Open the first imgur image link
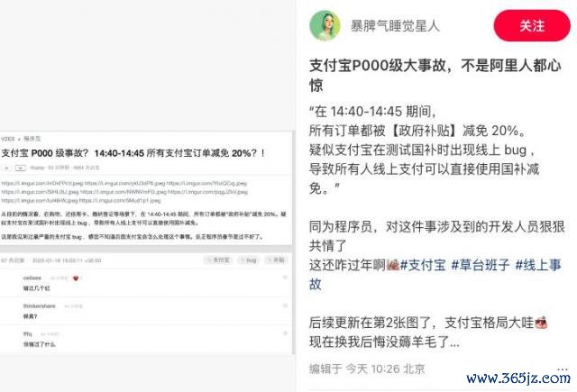The height and width of the screenshot is (392, 577). [x=42, y=183]
